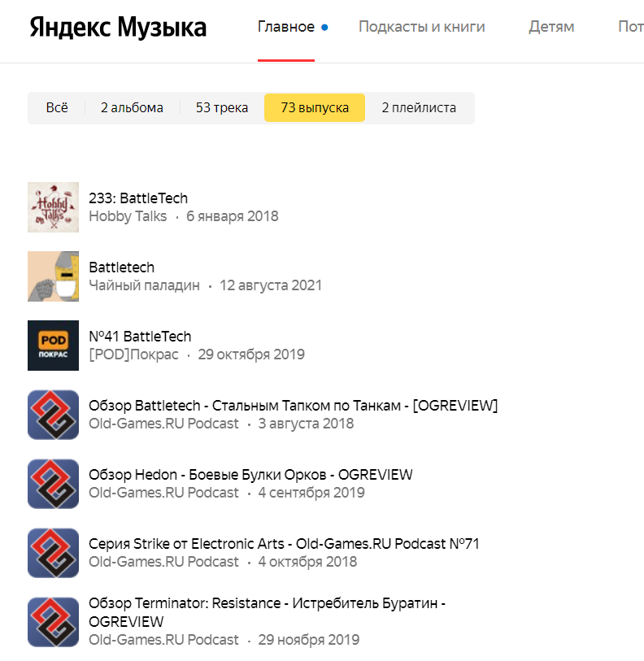Open the Яндекс Музыка logo home link
Screen dimensions: 644x661
(x=118, y=28)
